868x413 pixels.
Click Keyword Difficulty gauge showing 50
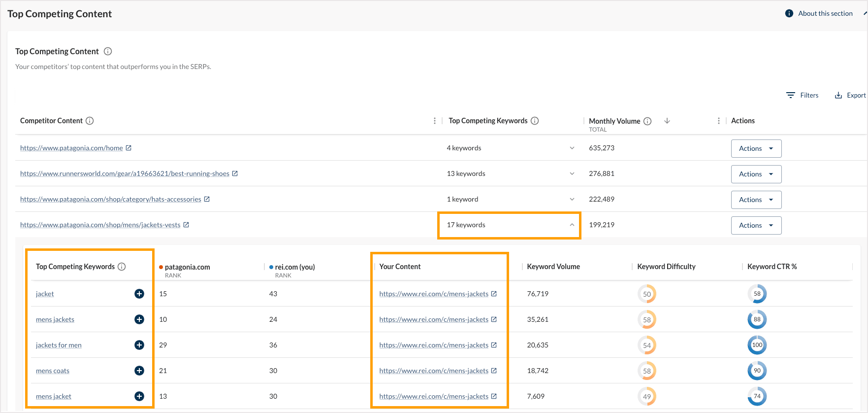click(x=646, y=294)
